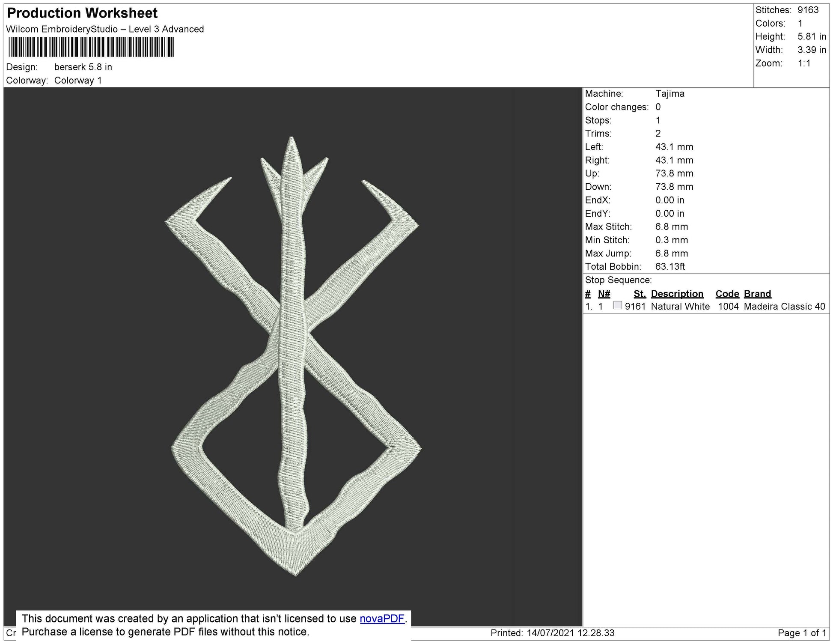The width and height of the screenshot is (833, 644).
Task: Click the Zoom 1:1 value
Action: 803,63
